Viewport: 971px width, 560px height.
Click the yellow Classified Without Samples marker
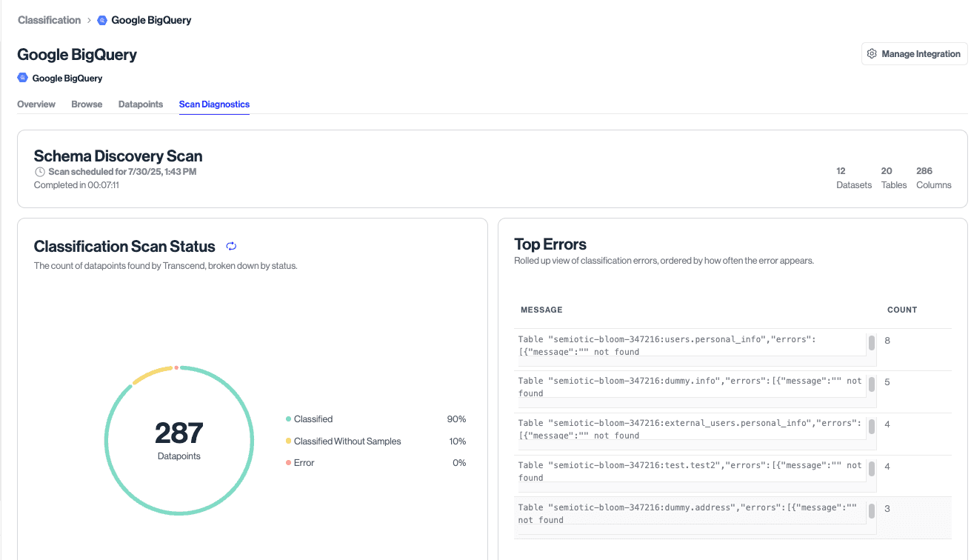(287, 441)
